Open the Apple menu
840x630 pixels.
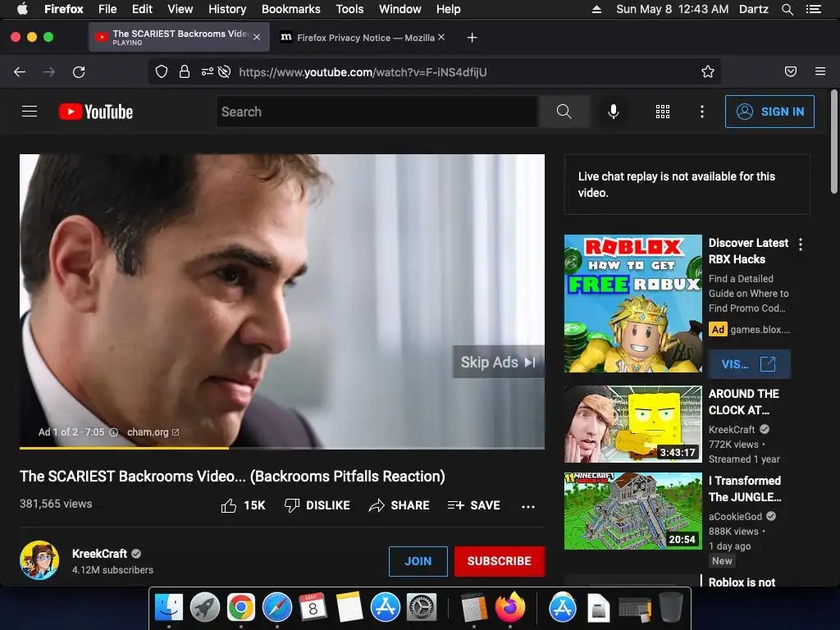22,9
